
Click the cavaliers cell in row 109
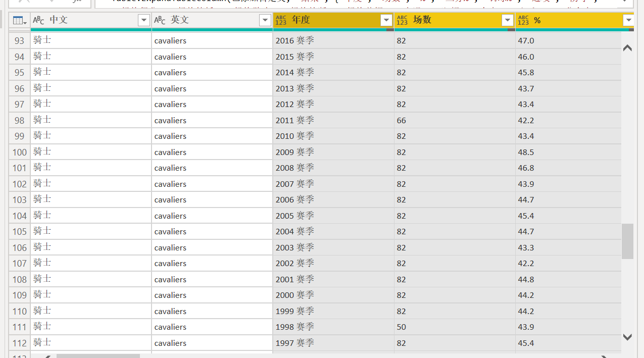tap(212, 295)
